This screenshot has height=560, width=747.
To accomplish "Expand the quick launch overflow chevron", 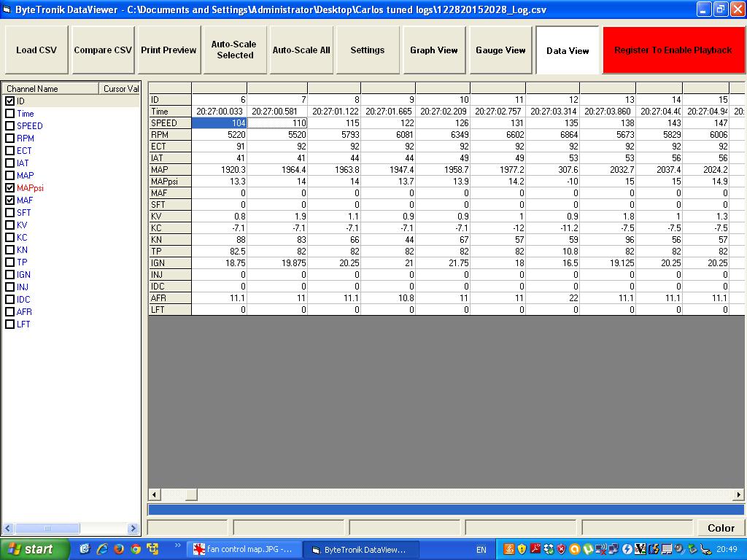I will (177, 545).
